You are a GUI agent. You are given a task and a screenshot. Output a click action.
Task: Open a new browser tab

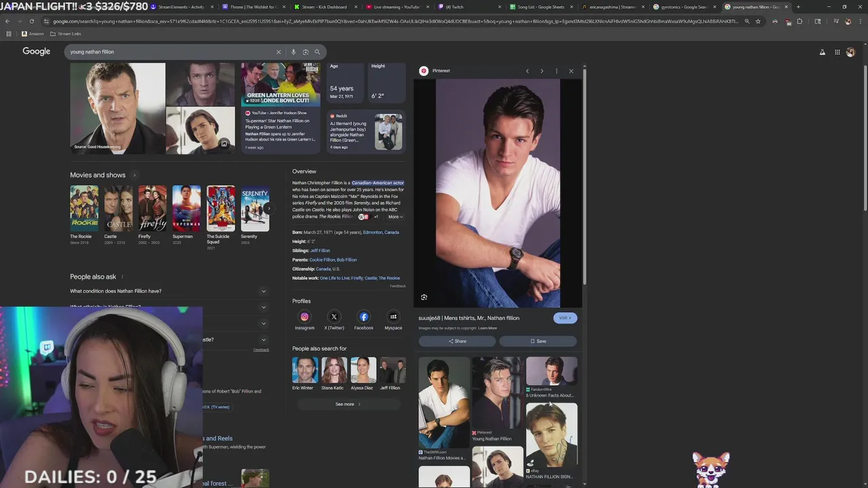tap(798, 7)
